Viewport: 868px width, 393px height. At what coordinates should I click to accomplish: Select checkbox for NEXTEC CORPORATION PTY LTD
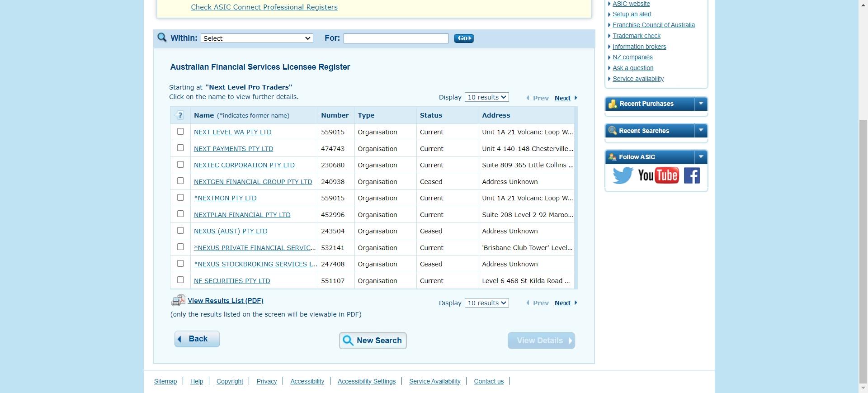click(180, 165)
